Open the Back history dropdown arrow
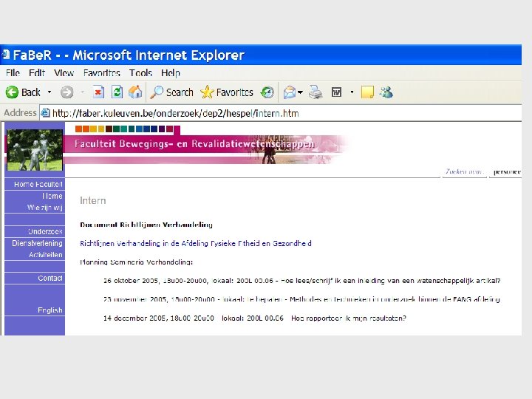 [50, 92]
